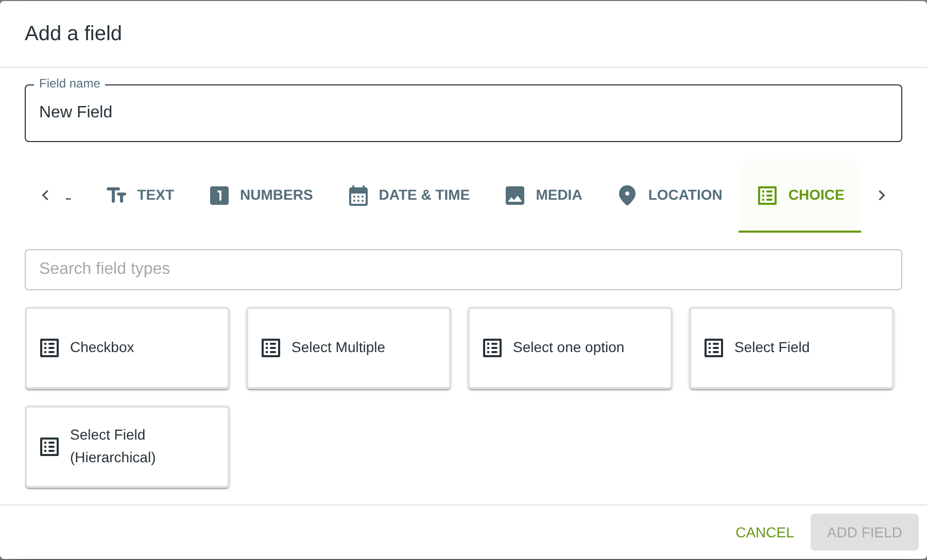Open the DATE & TIME tab

(409, 196)
